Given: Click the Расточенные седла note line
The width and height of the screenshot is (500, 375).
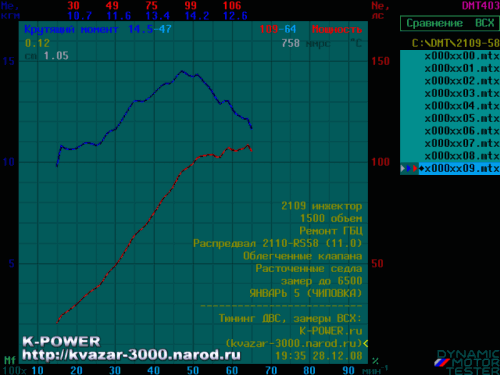Looking at the screenshot, I should tap(309, 268).
